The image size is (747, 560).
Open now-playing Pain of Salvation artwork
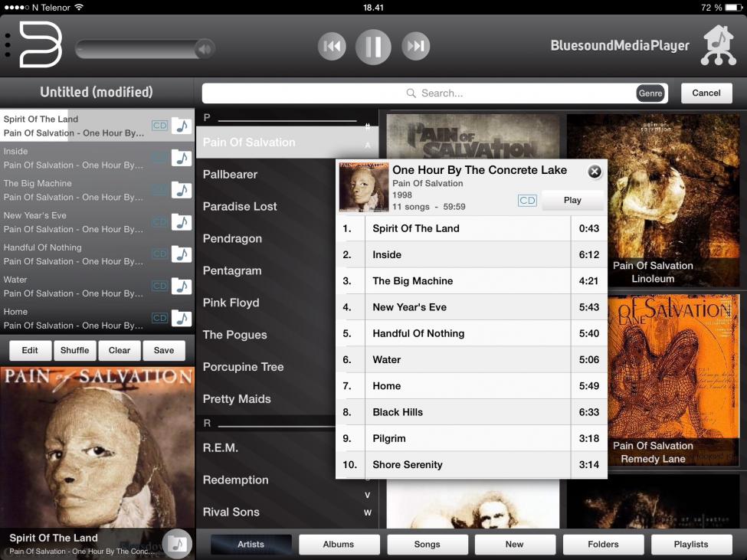(x=97, y=447)
